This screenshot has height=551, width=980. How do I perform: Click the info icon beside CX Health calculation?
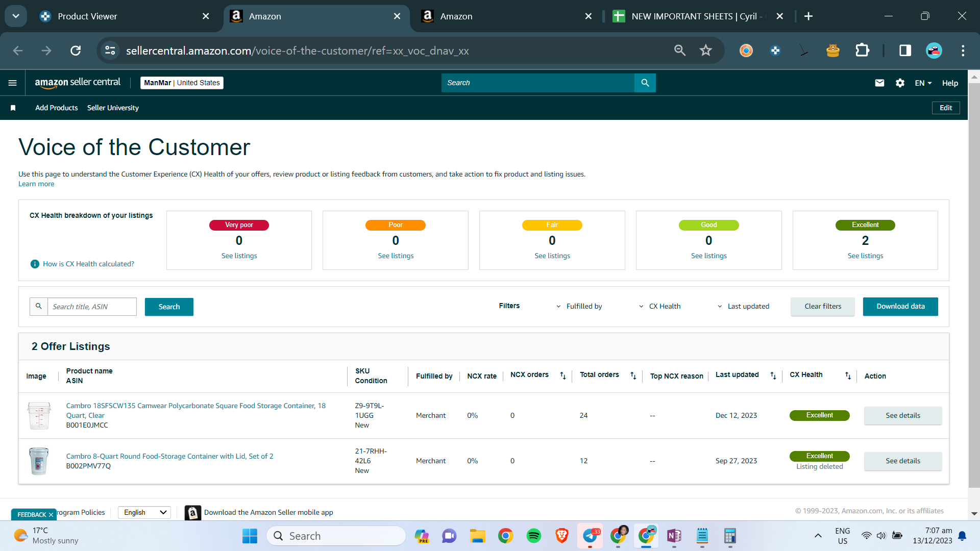(35, 264)
